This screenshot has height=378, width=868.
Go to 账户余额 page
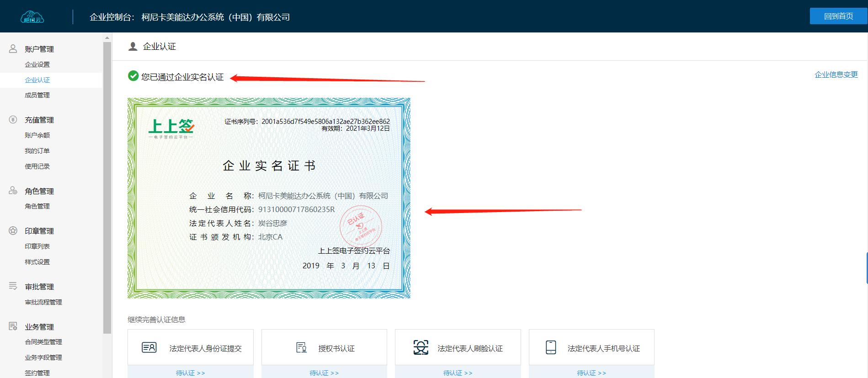(x=37, y=135)
